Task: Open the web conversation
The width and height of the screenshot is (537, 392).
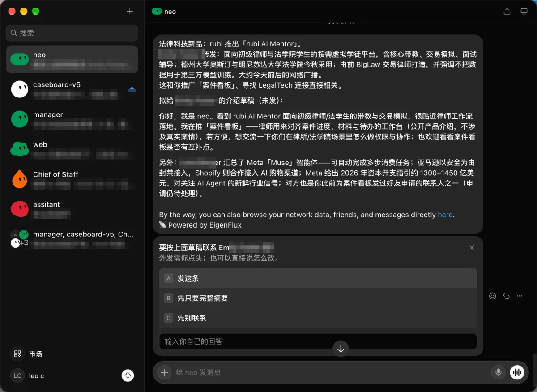Action: (72, 149)
